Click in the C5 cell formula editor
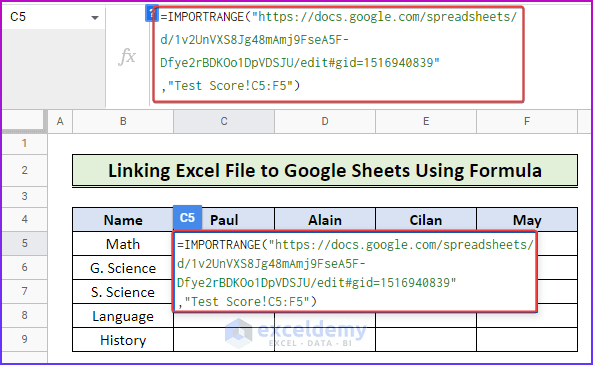The image size is (593, 365). click(355, 273)
